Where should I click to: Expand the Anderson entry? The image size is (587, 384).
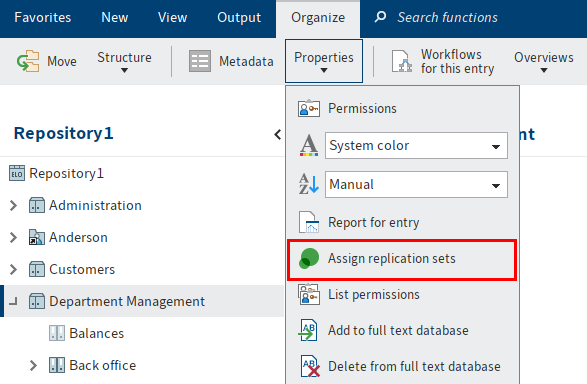coord(13,237)
